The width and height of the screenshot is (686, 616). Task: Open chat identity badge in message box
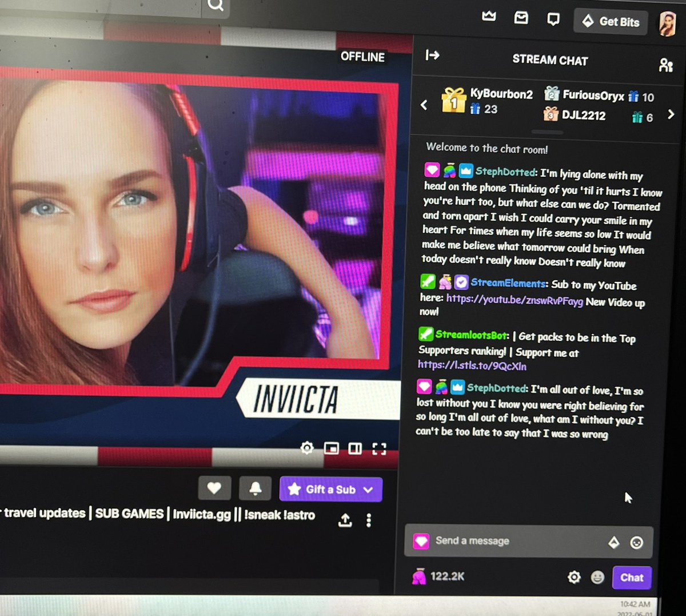[421, 541]
